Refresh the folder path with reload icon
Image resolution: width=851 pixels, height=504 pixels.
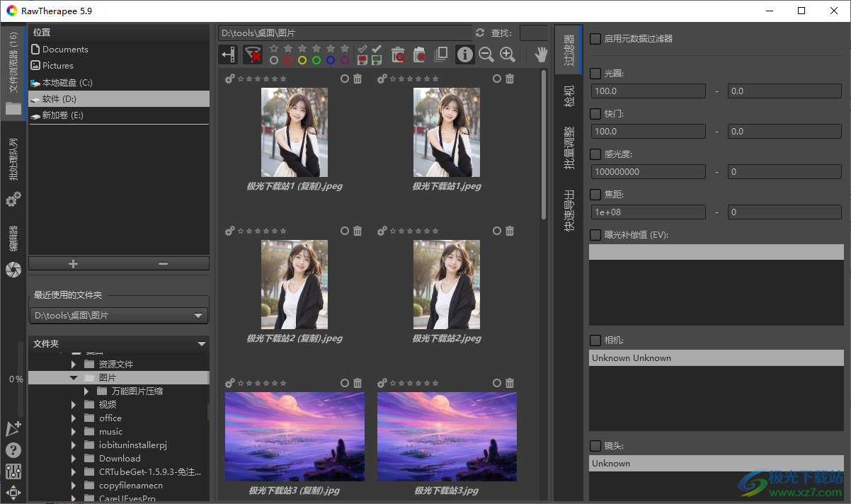coord(480,33)
